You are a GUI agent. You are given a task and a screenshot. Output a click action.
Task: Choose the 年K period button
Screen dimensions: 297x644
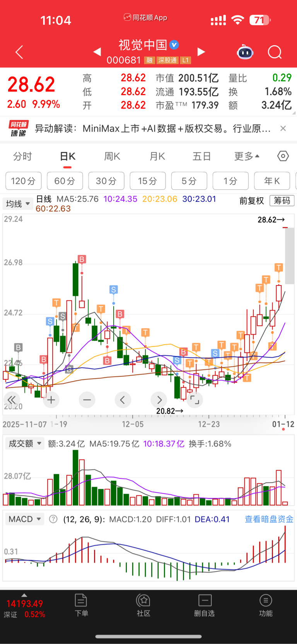click(272, 181)
